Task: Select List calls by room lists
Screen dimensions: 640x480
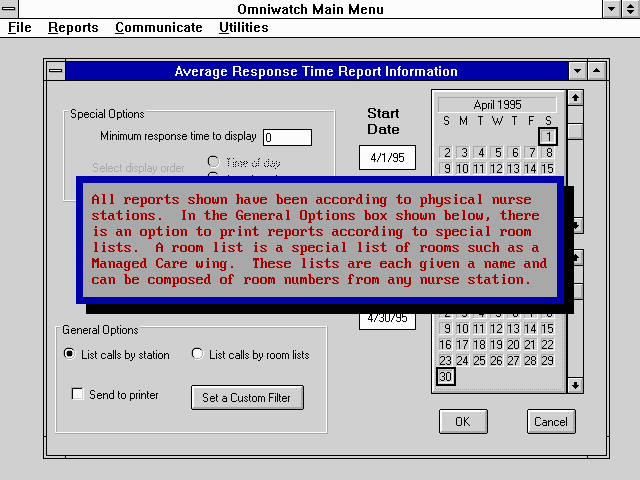Action: pyautogui.click(x=197, y=354)
